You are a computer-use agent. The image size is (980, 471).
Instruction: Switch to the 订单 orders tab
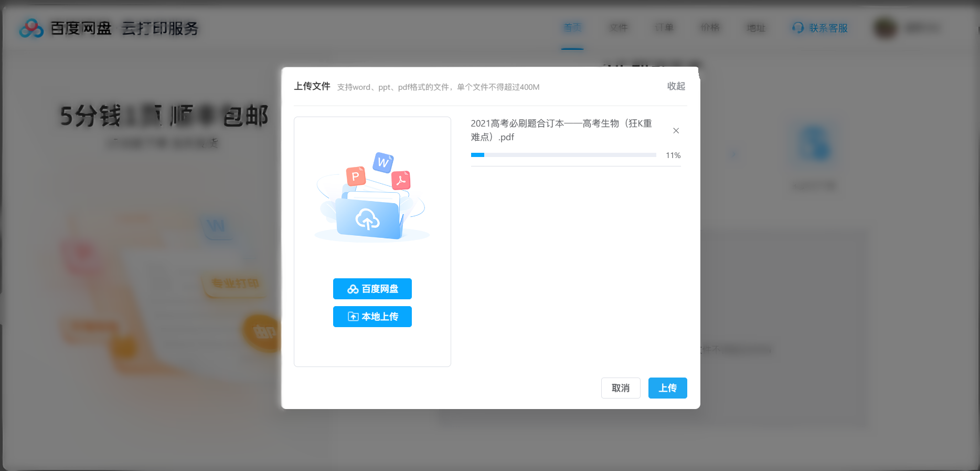pyautogui.click(x=664, y=27)
